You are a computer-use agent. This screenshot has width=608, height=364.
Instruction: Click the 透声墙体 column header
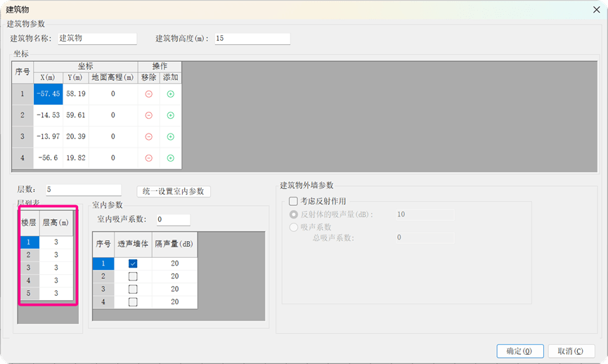point(133,245)
